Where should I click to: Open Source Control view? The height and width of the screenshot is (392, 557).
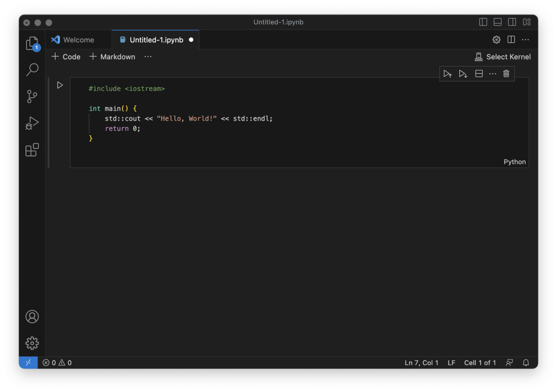click(x=32, y=96)
